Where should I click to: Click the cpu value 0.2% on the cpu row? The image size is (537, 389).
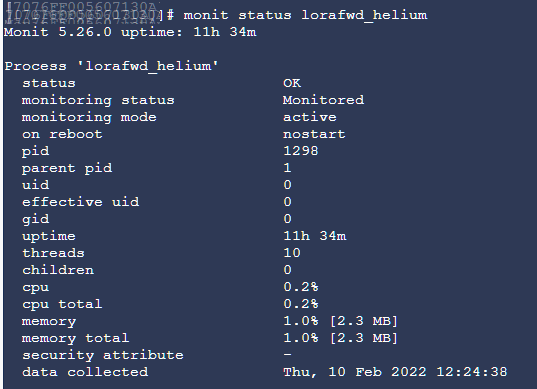pos(301,287)
